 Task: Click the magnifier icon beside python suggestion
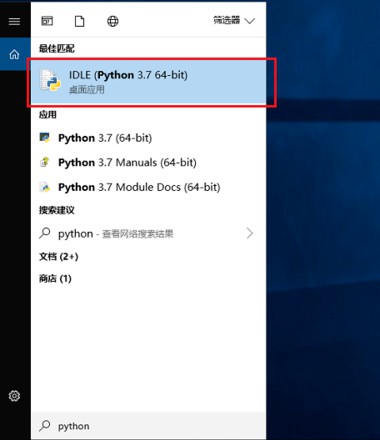[x=45, y=233]
